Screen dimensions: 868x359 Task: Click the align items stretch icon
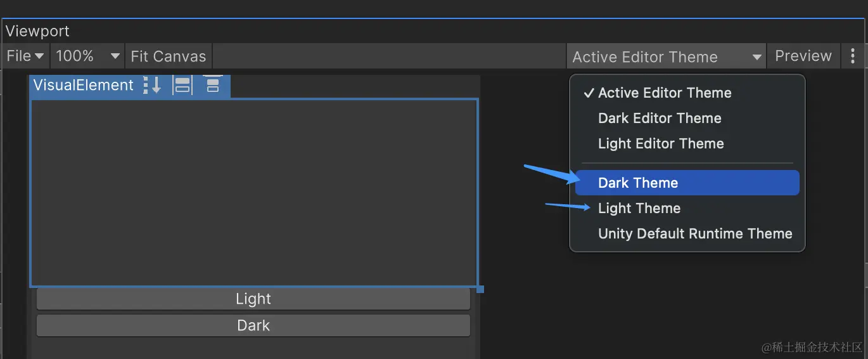pos(182,85)
